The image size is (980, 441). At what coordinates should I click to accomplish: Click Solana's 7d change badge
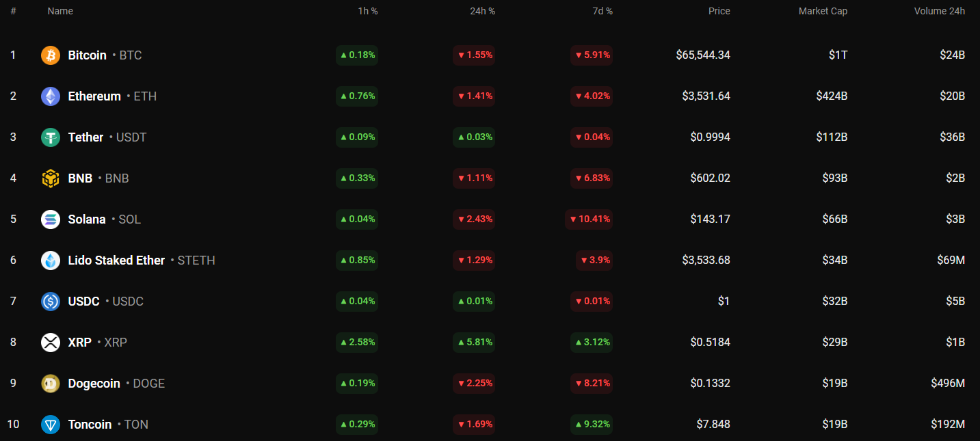589,219
